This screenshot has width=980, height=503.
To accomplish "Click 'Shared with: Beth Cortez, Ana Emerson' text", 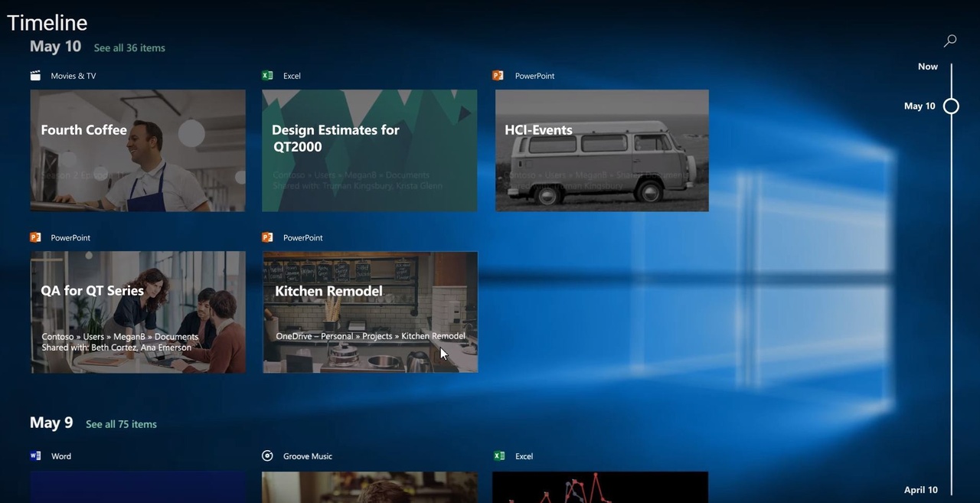I will pos(116,348).
